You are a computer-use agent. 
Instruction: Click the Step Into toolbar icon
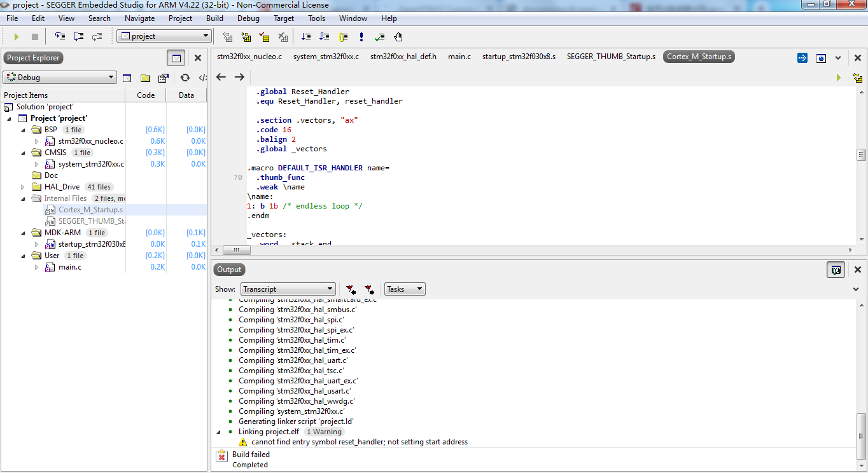pyautogui.click(x=60, y=37)
